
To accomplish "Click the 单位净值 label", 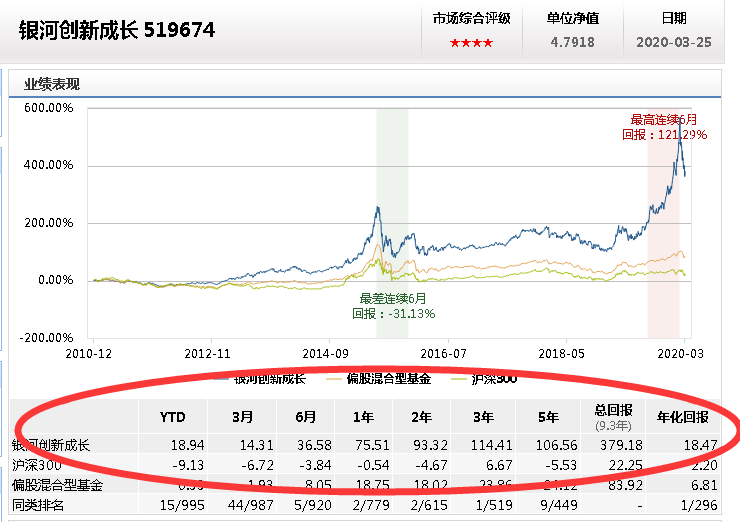I will tap(572, 18).
